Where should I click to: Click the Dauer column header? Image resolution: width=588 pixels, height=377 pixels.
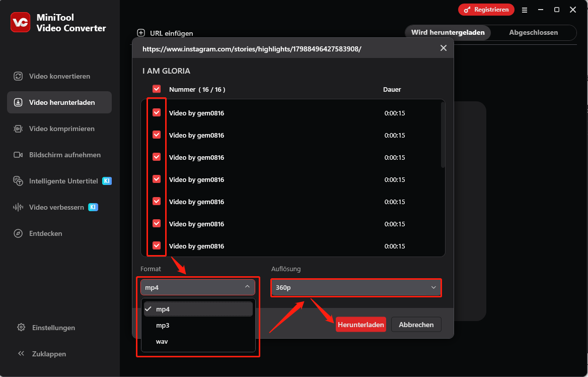(392, 89)
